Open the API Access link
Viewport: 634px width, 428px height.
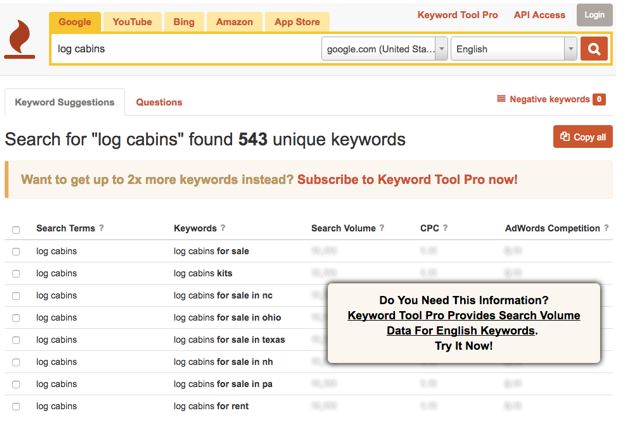pos(539,15)
